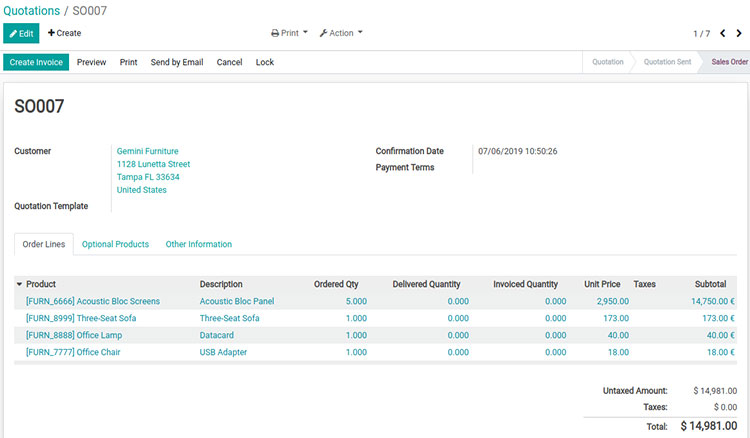Open the Other Information tab

pos(198,244)
